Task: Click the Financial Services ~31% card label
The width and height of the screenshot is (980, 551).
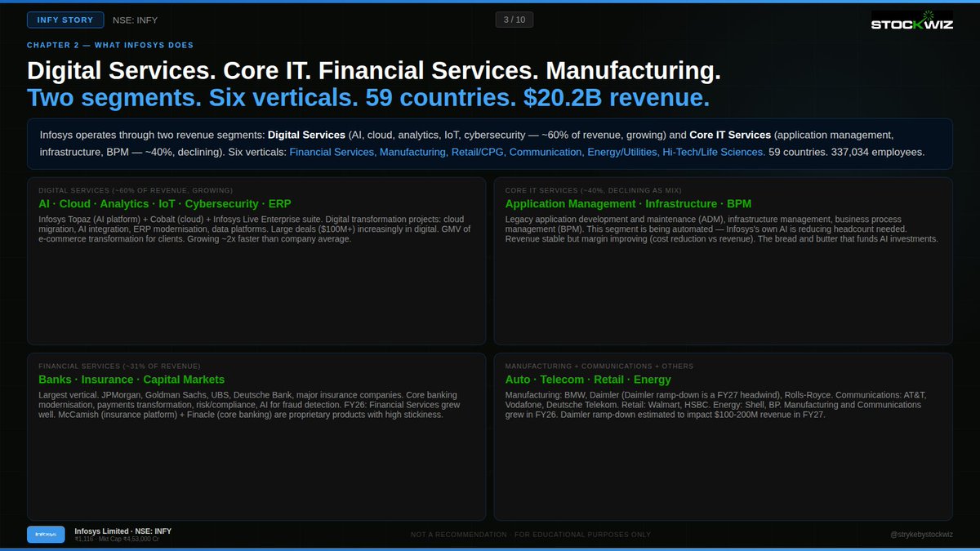Action: coord(119,367)
